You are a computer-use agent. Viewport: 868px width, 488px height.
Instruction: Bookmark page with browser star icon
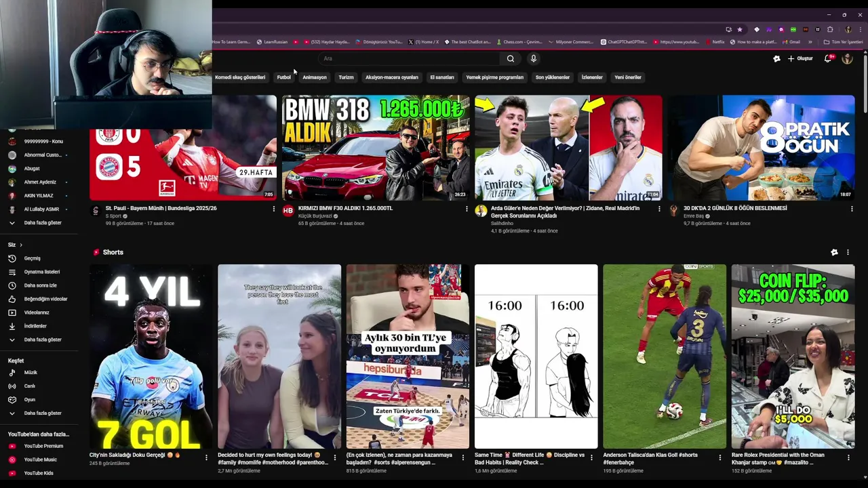tap(740, 29)
